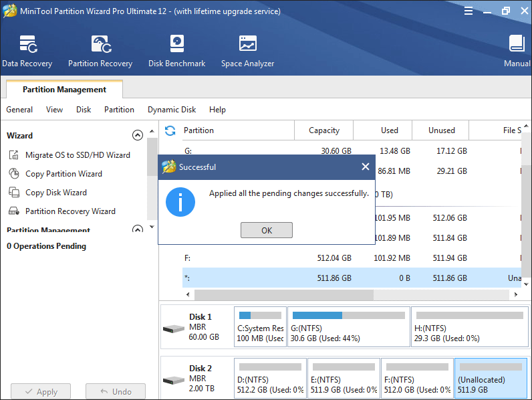Screen dimensions: 532x400
Task: Open the General menu
Action: pyautogui.click(x=19, y=110)
